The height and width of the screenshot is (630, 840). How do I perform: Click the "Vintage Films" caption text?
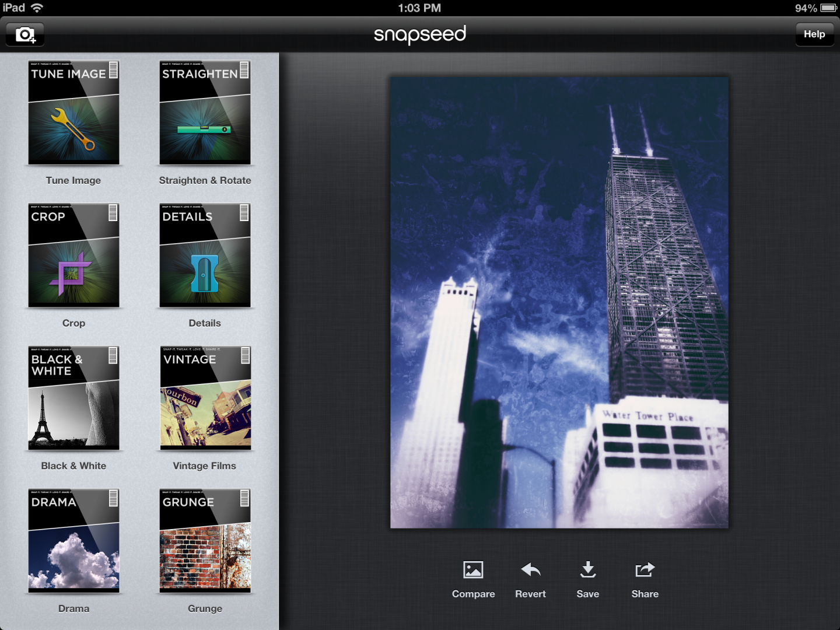coord(204,466)
